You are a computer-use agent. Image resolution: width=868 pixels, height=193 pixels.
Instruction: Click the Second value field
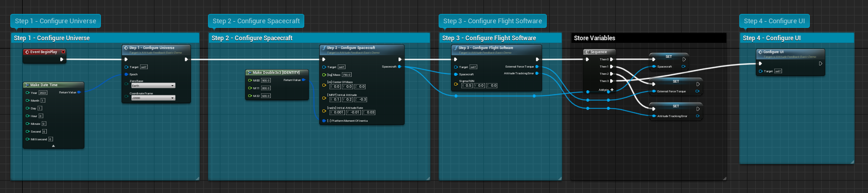(44, 132)
